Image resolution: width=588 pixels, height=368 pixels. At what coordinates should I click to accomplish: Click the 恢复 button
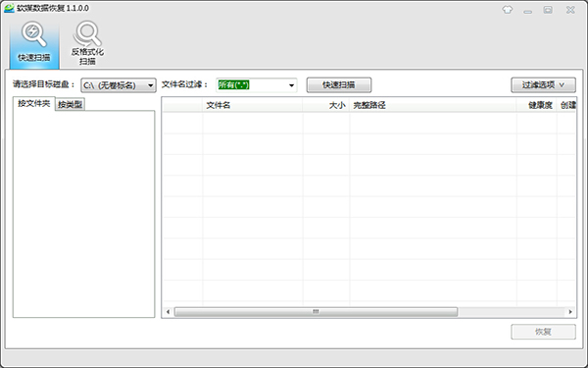[543, 332]
